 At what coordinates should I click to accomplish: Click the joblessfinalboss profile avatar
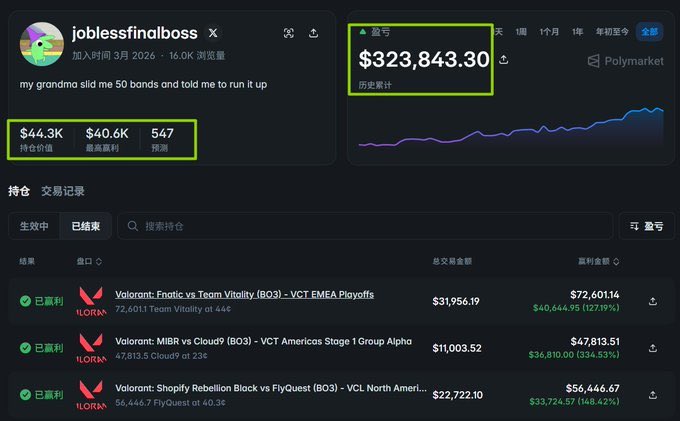pos(42,44)
